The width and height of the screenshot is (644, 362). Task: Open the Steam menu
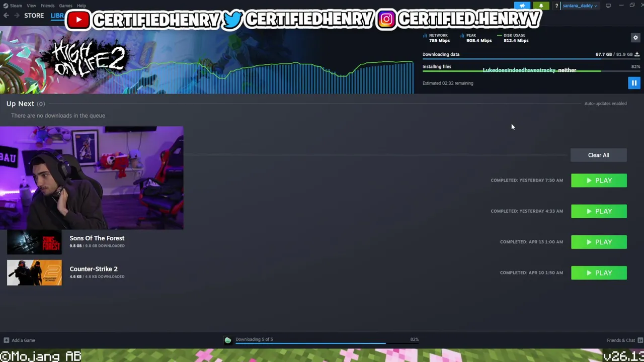click(x=16, y=6)
